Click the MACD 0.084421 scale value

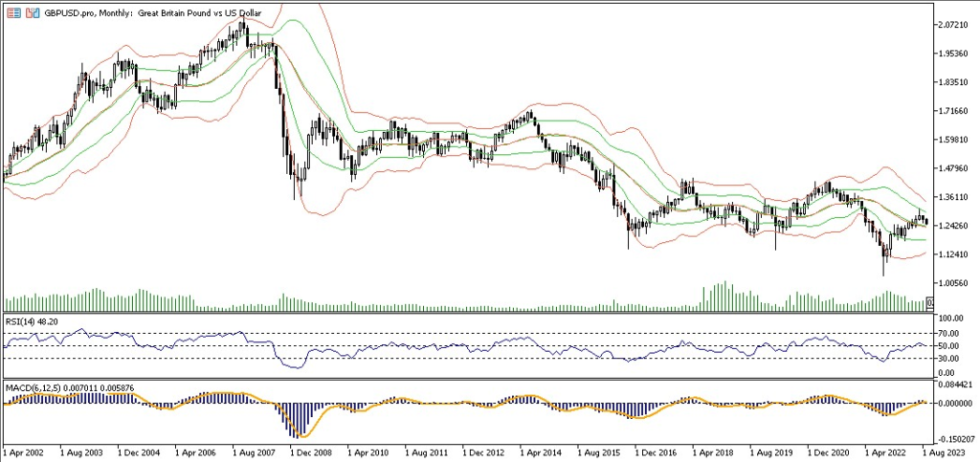coord(953,385)
